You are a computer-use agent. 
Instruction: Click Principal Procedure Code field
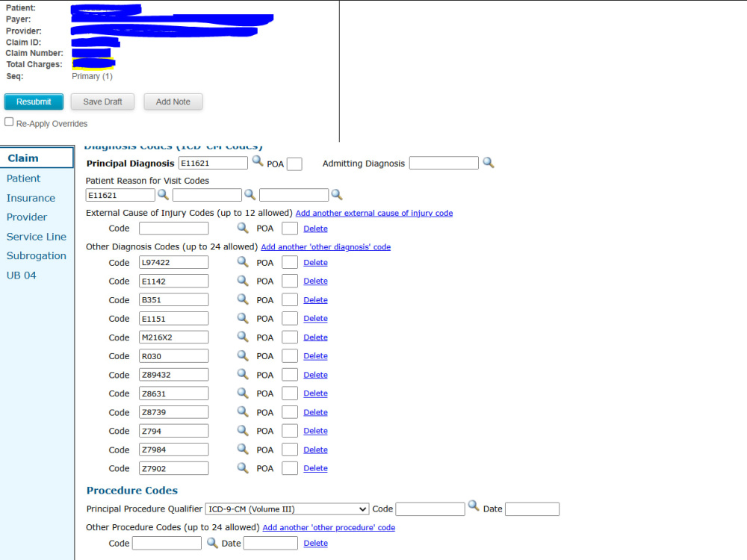430,509
